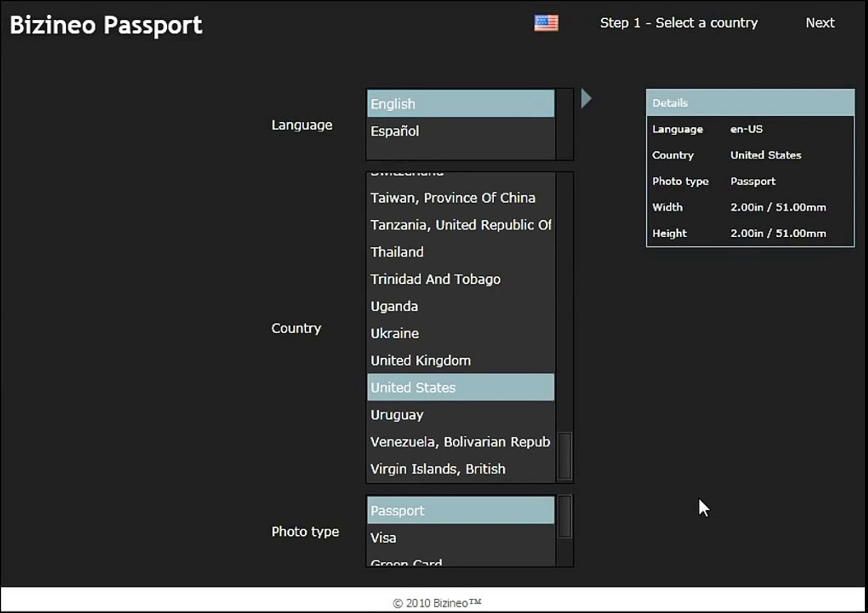Image resolution: width=868 pixels, height=613 pixels.
Task: Select Uruguay from the Country list
Action: click(x=461, y=414)
